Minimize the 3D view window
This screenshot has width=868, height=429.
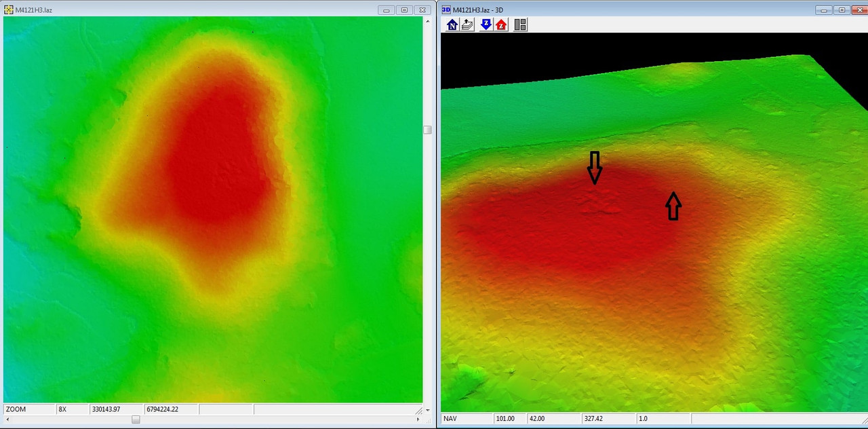[x=825, y=10]
